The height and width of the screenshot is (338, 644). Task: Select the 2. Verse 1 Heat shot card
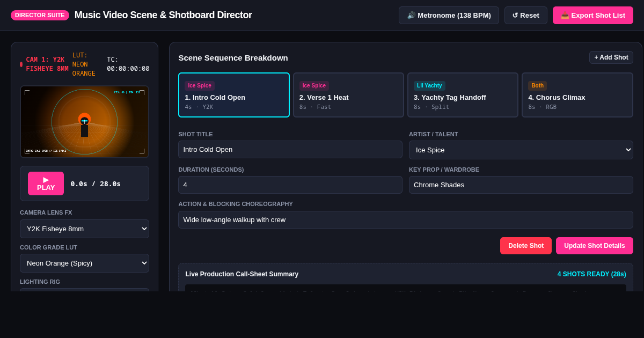tap(348, 95)
